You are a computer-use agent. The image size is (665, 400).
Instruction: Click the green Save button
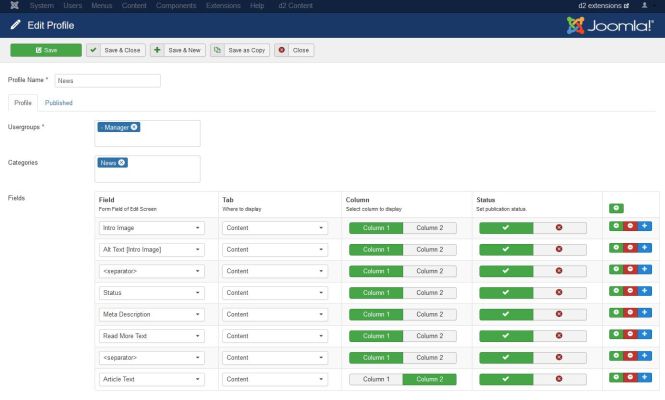click(46, 50)
